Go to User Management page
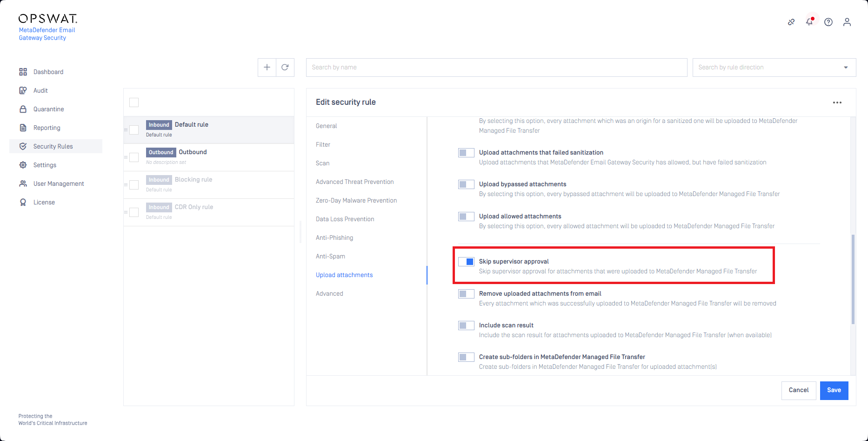Screen dimensions: 868x441 click(x=59, y=183)
